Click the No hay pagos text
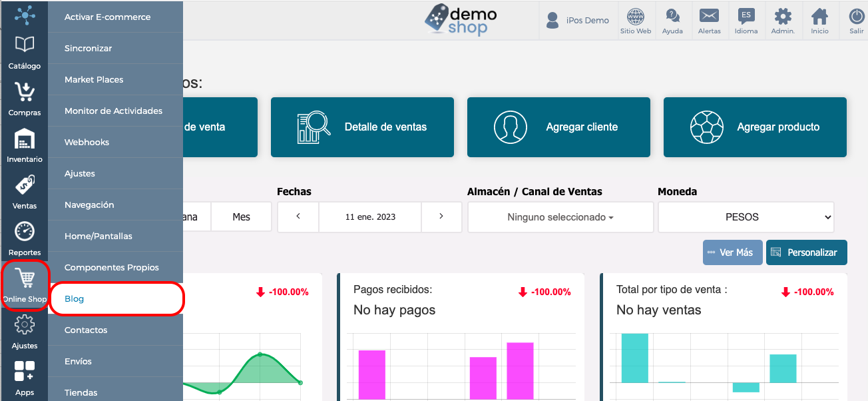 [x=395, y=310]
